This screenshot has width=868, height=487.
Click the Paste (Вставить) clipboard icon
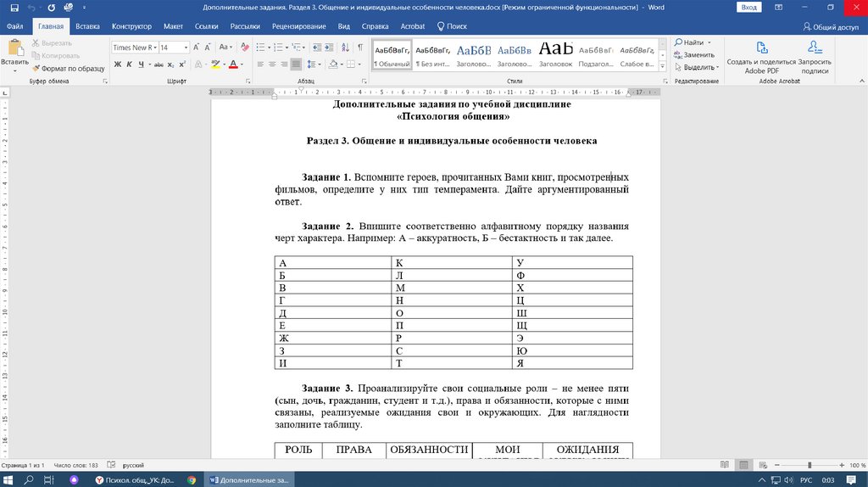point(14,48)
